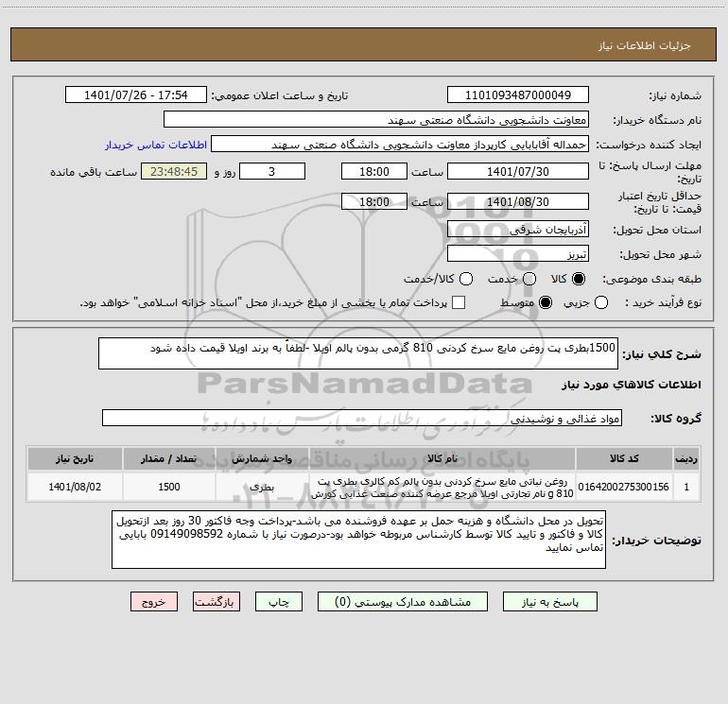Click the ردیف column header
This screenshot has height=704, width=728.
(x=686, y=458)
